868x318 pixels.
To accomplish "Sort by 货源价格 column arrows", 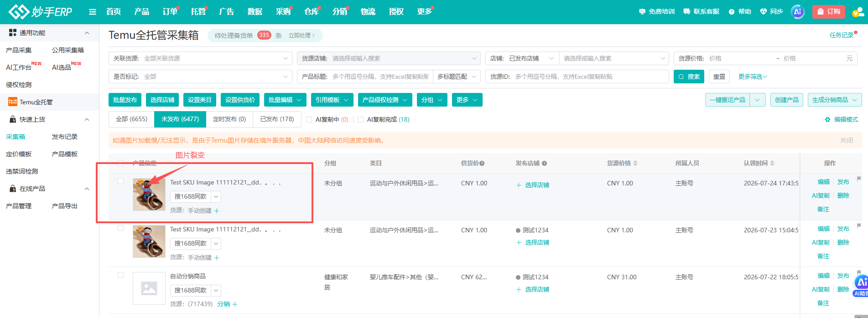I will (635, 163).
